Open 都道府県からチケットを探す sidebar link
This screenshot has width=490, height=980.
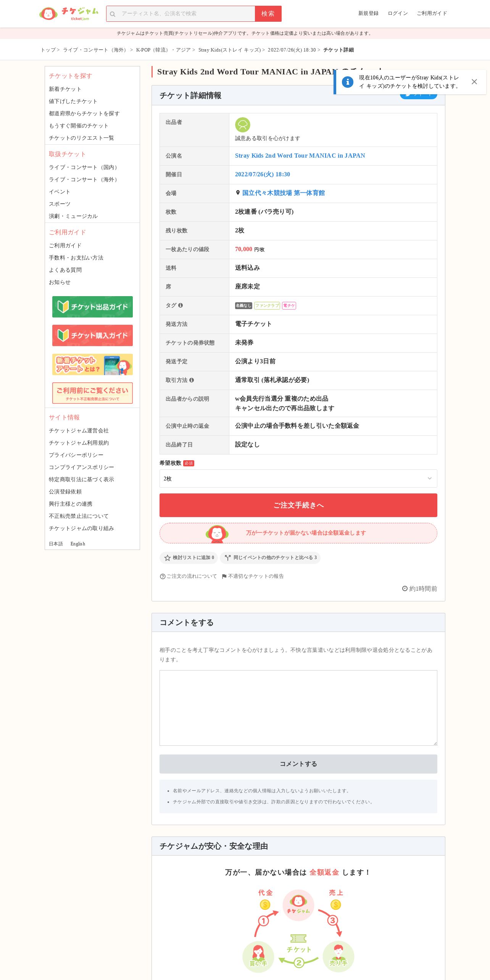pyautogui.click(x=84, y=113)
